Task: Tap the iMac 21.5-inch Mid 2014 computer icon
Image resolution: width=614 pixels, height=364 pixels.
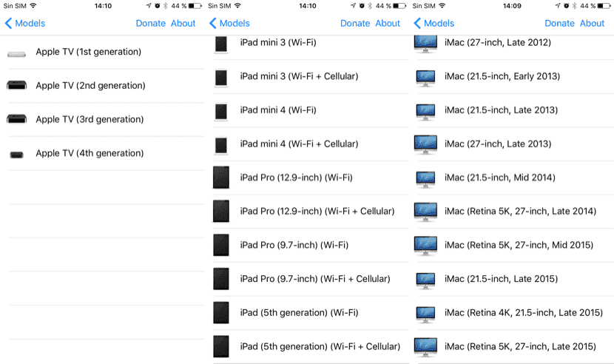Action: pyautogui.click(x=425, y=179)
